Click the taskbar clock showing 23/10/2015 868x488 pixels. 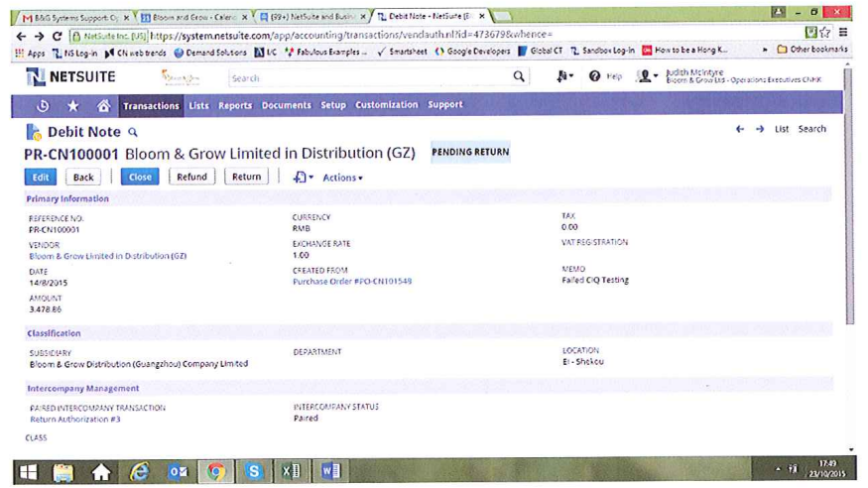point(826,468)
